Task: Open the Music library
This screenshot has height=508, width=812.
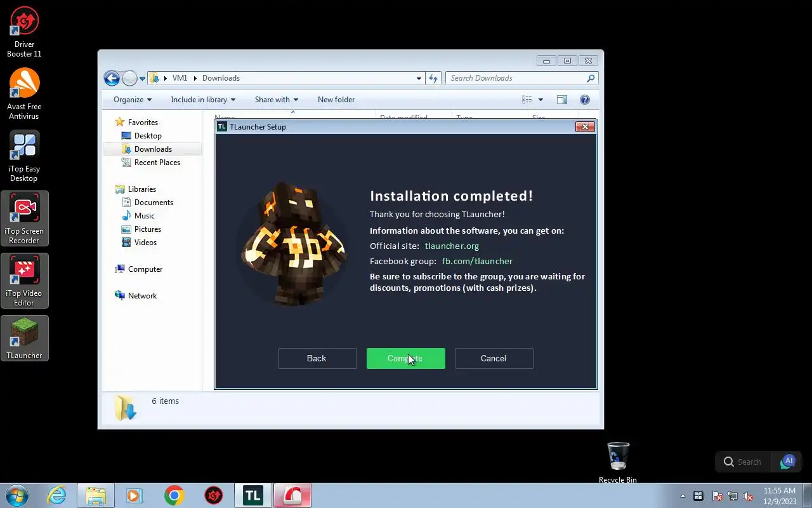Action: point(145,216)
